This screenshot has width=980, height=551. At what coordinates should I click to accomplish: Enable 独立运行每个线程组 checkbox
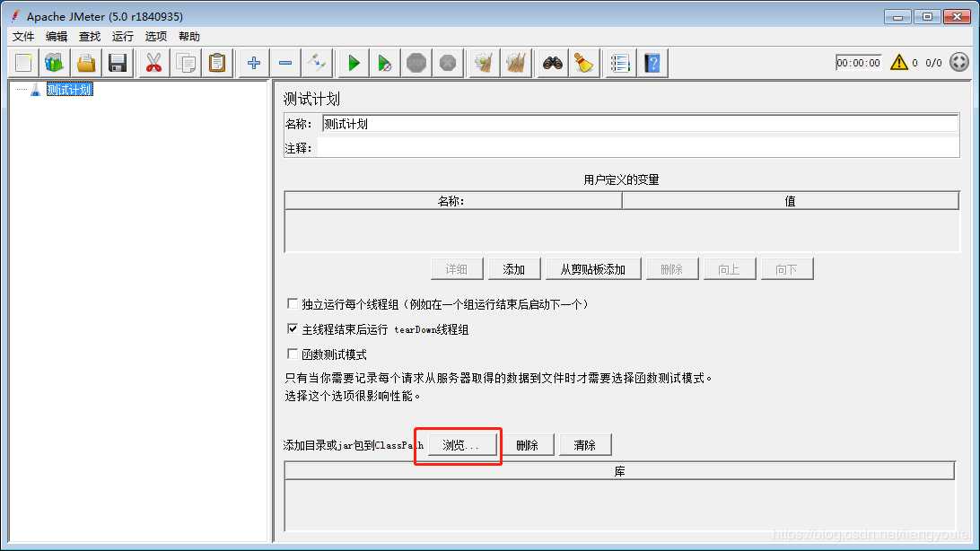tap(292, 303)
